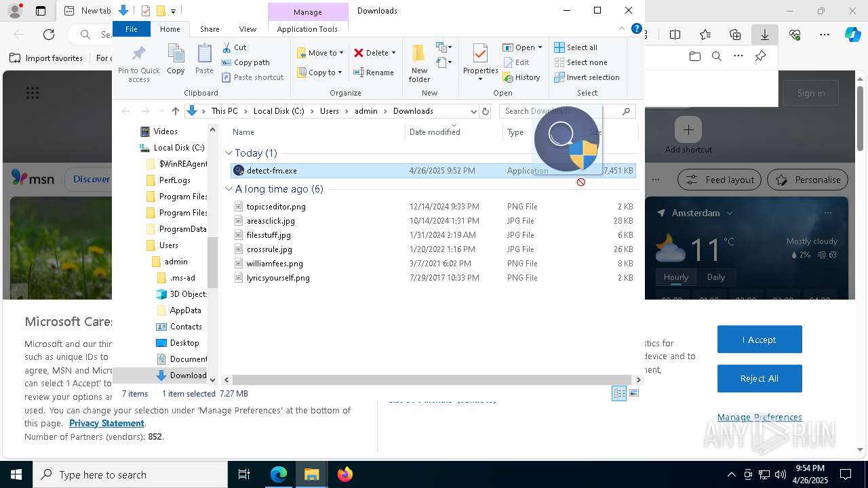Expand Amsterdam location dropdown in MSN

tap(730, 213)
